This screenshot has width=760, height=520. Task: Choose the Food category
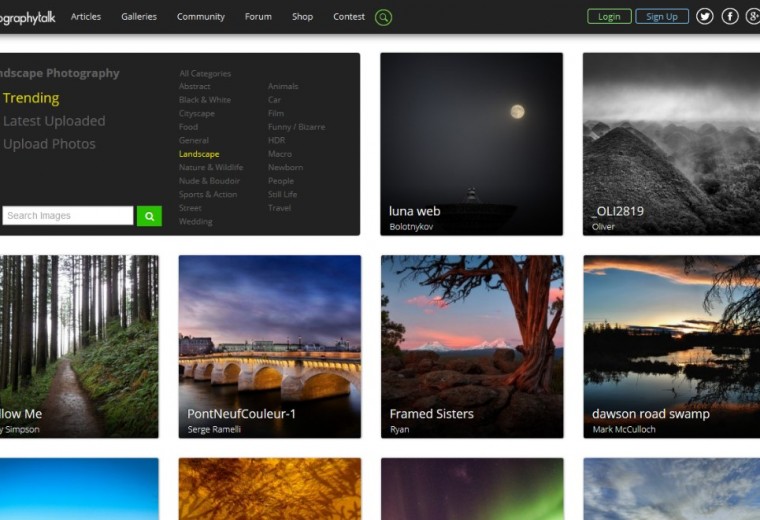(188, 127)
